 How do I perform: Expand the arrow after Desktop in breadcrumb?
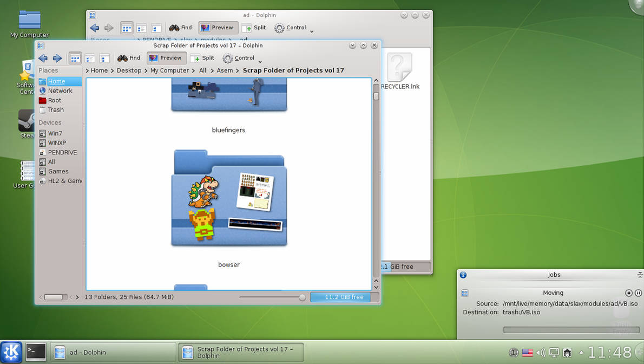pos(146,71)
